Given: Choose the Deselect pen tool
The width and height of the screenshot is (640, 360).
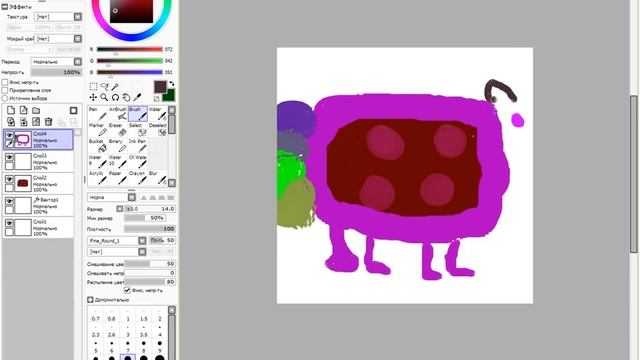Looking at the screenshot, I should pos(158,130).
